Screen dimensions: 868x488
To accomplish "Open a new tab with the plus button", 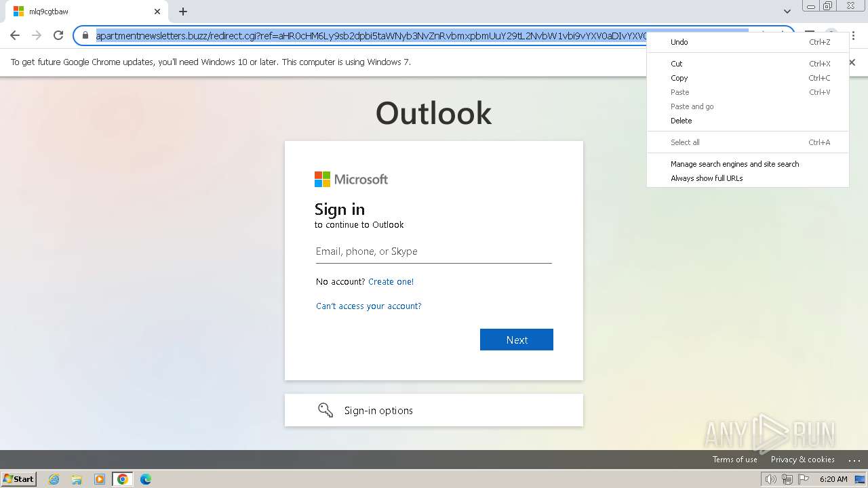I will coord(183,12).
